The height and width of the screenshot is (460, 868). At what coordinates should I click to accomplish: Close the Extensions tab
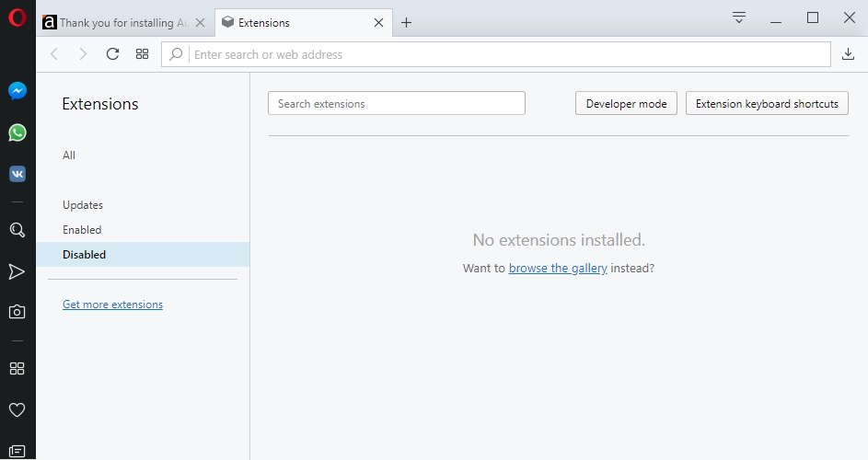click(378, 23)
